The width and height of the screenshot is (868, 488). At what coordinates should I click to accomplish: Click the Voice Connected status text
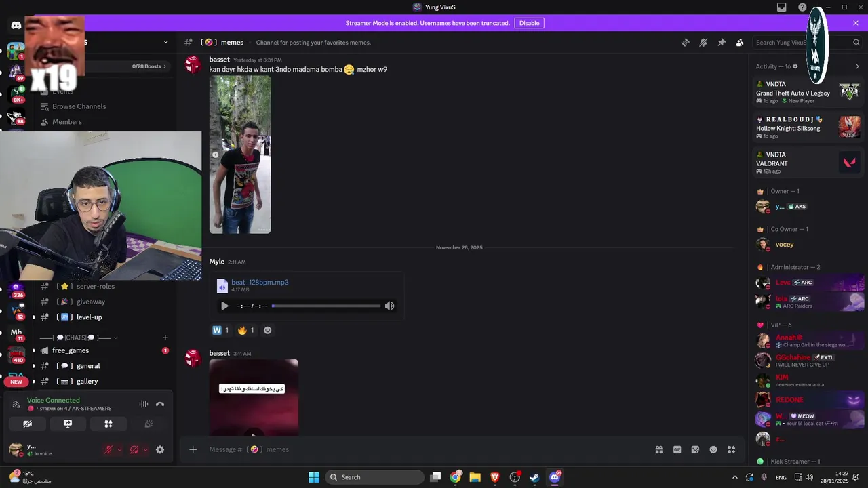click(x=53, y=400)
